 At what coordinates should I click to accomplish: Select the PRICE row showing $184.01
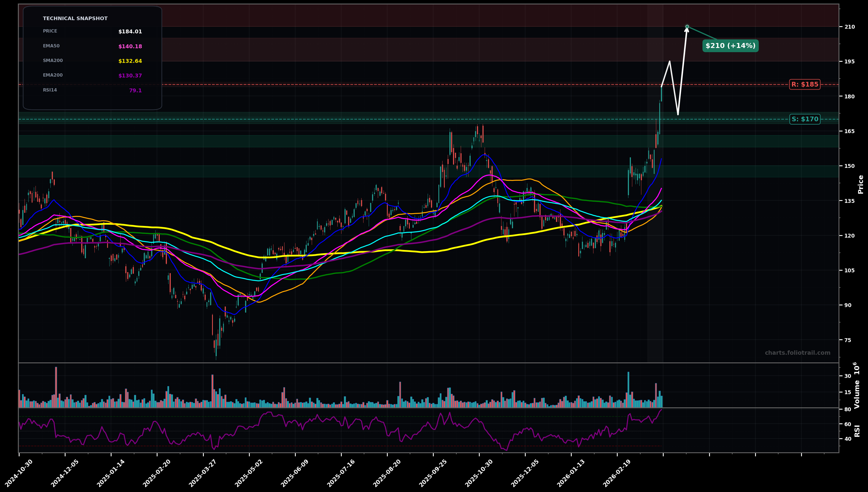coord(91,31)
